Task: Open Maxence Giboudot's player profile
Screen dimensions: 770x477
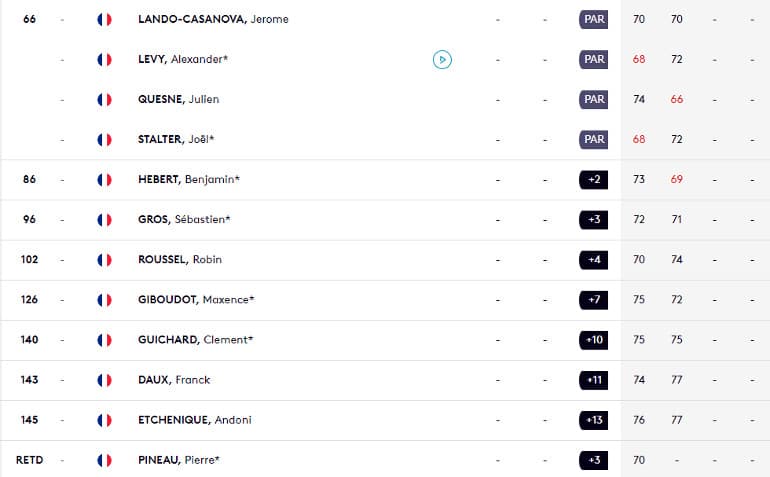Action: point(196,300)
